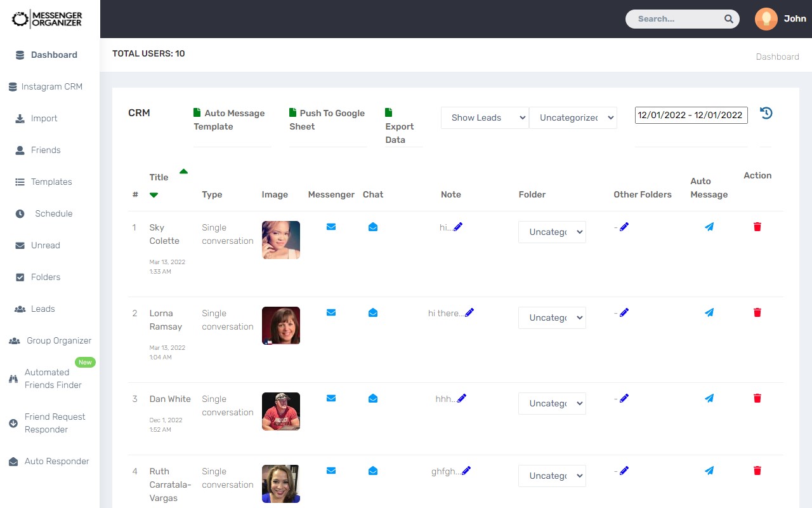Click Sky Colette's profile thumbnail
The image size is (812, 508).
coord(280,239)
